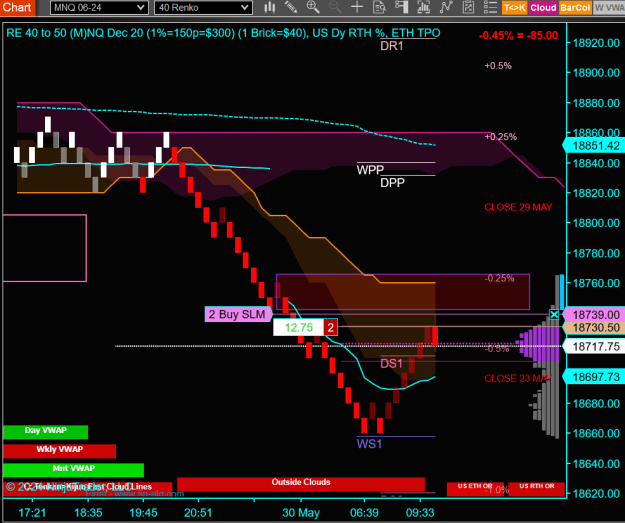Screen dimensions: 625x523
Task: Switch to the Chart tab
Action: coord(17,7)
